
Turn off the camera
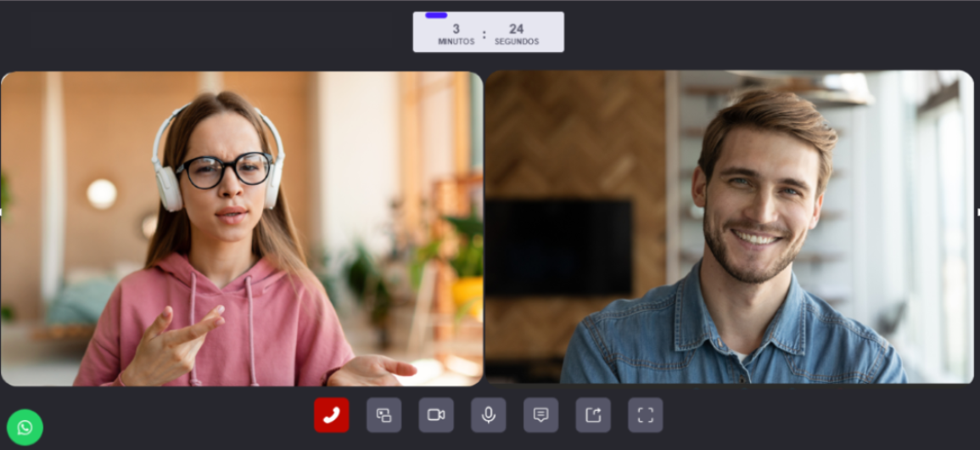point(436,415)
